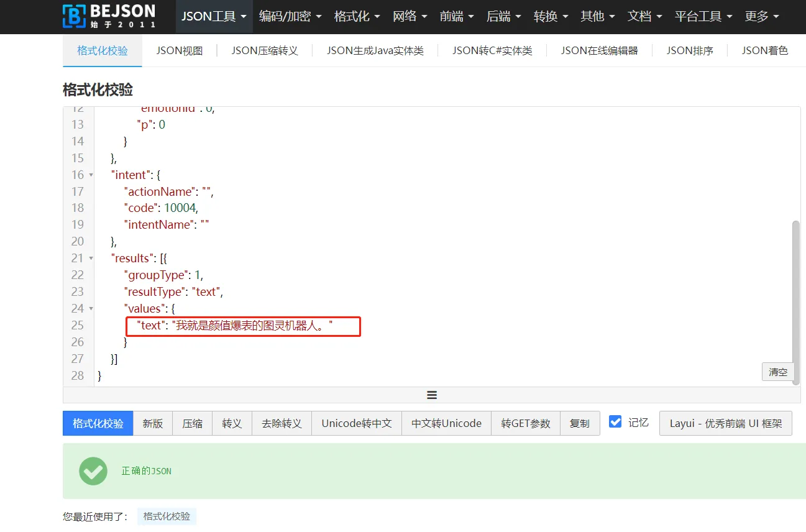The width and height of the screenshot is (806, 532).
Task: Switch to the JSON生成Java实体类 tab
Action: coord(375,51)
